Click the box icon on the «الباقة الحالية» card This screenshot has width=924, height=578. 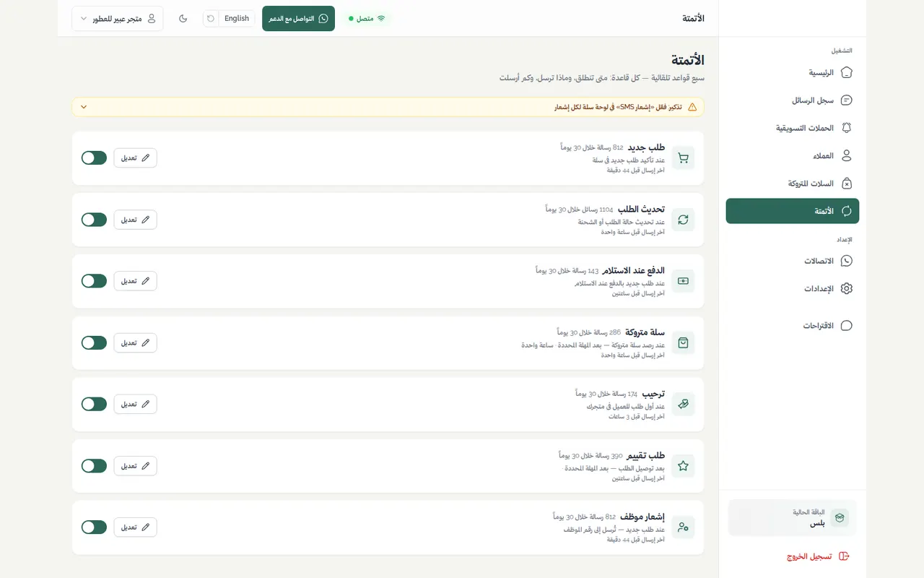pos(839,518)
